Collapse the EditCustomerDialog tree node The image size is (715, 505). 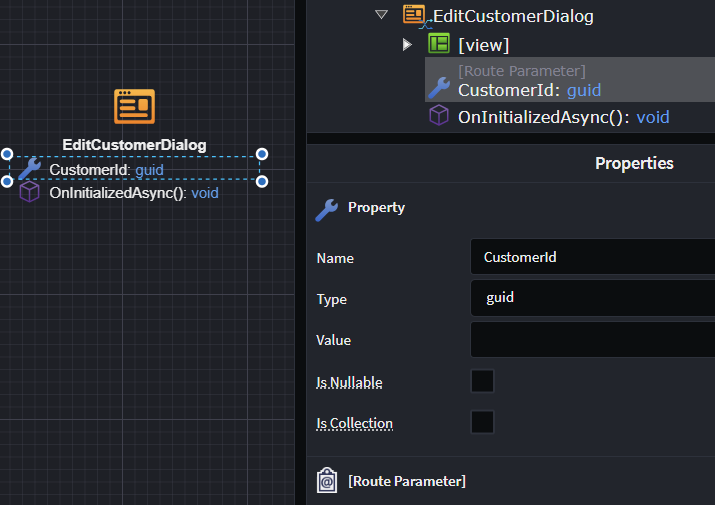point(380,15)
